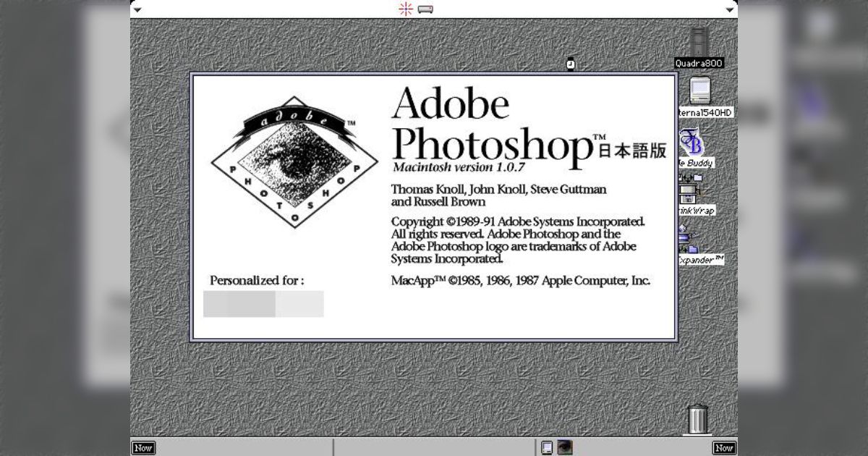Click the blurred Personalized for name field
The height and width of the screenshot is (456, 868).
(x=263, y=304)
